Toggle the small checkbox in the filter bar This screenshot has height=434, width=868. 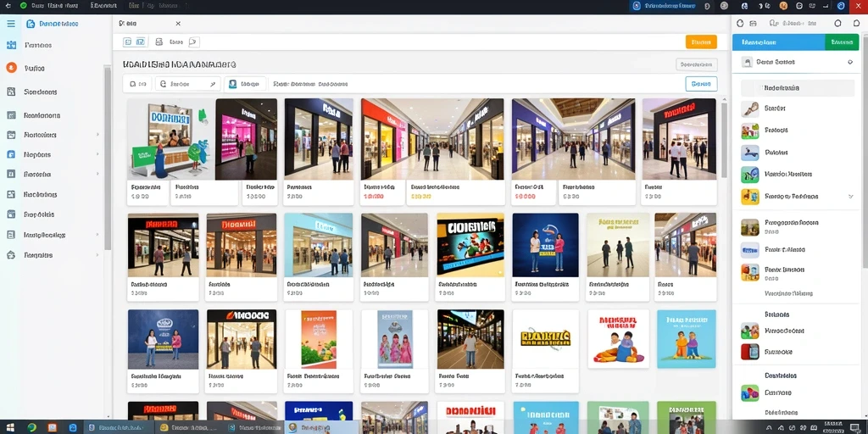[x=133, y=84]
